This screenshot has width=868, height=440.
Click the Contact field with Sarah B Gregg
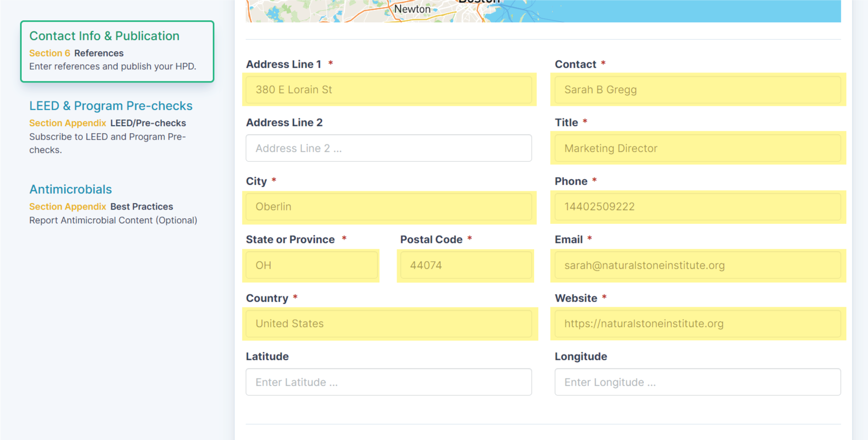(x=697, y=90)
